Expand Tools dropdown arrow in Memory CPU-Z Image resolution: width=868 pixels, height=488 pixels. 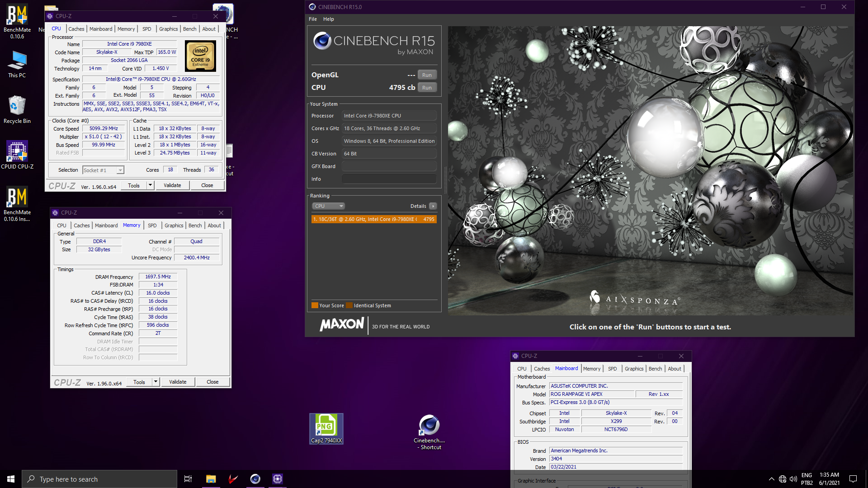point(156,382)
